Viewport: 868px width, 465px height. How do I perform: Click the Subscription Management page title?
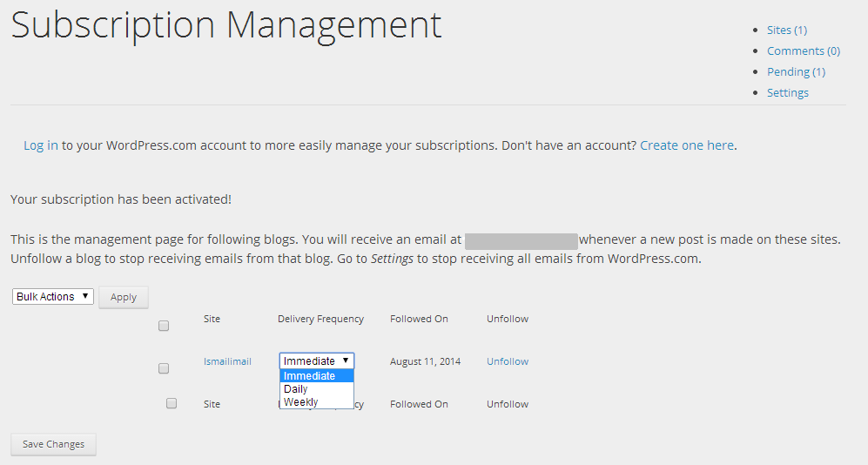coord(226,26)
